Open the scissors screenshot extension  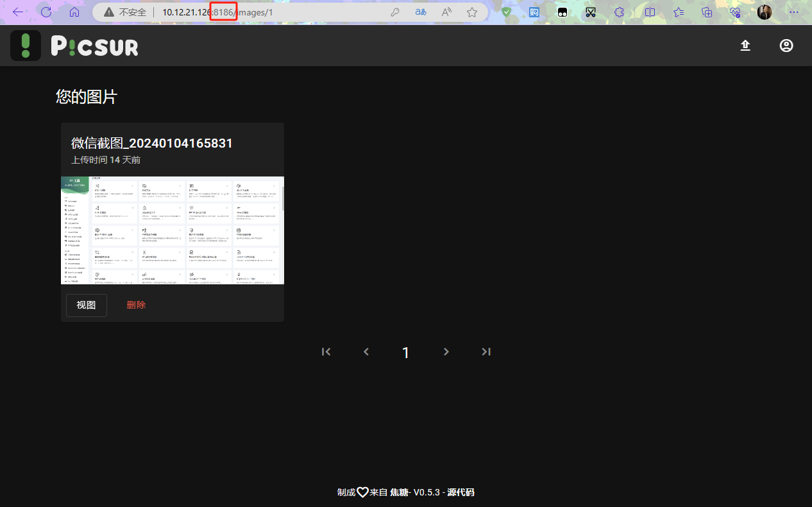(591, 12)
